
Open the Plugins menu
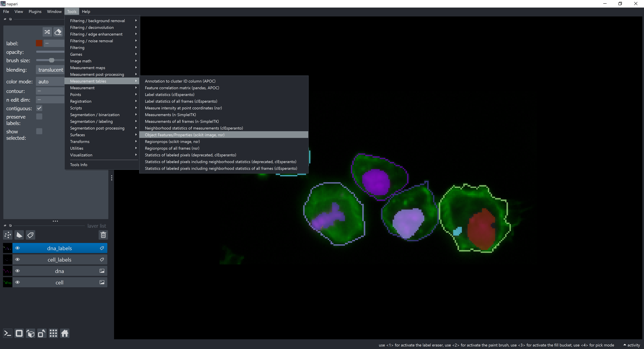pos(35,12)
